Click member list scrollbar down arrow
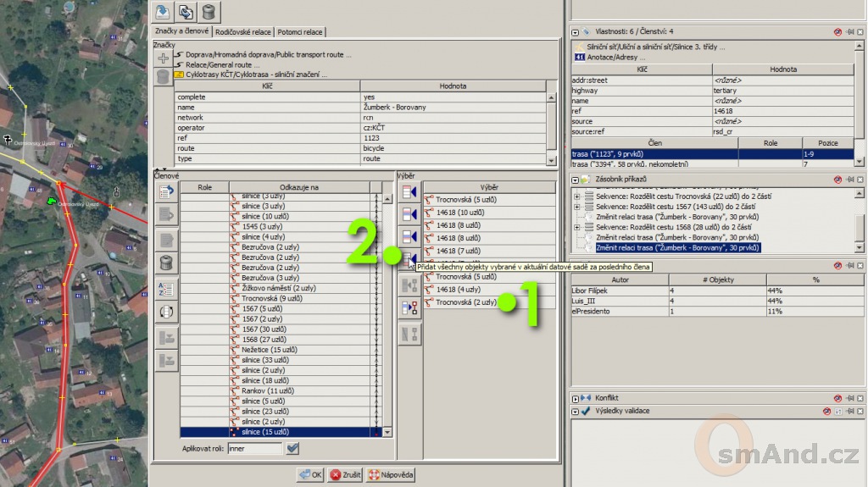The width and height of the screenshot is (868, 487). [x=387, y=432]
